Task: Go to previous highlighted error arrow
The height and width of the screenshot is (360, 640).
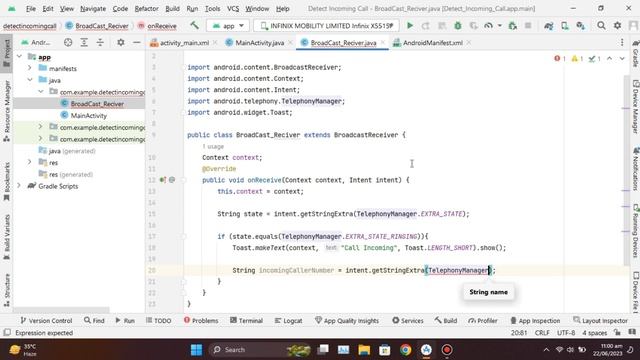Action: pyautogui.click(x=609, y=59)
